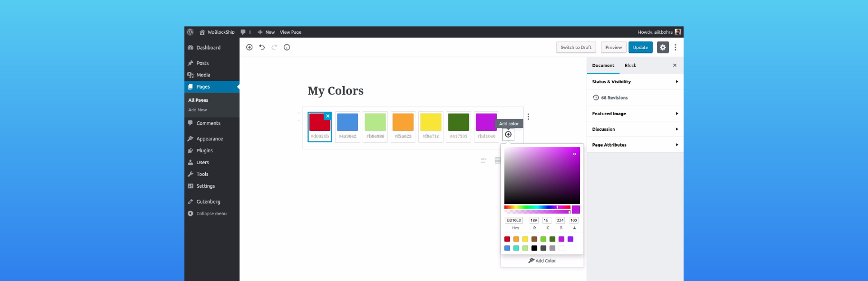Click the R value field
This screenshot has height=281, width=868.
click(534, 220)
